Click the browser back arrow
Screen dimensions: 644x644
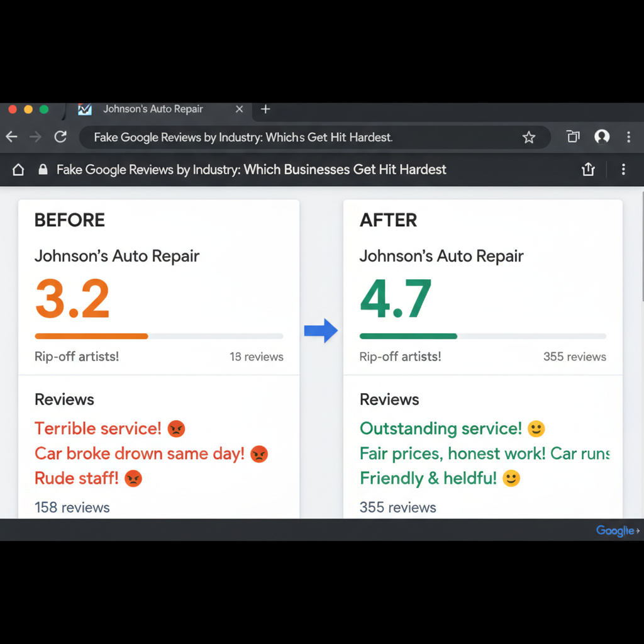tap(11, 136)
